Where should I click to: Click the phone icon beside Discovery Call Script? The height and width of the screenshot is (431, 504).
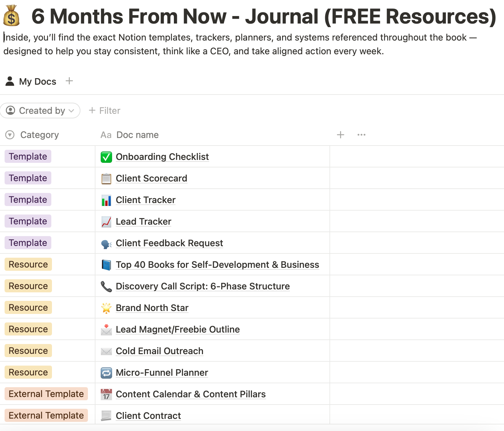click(106, 286)
